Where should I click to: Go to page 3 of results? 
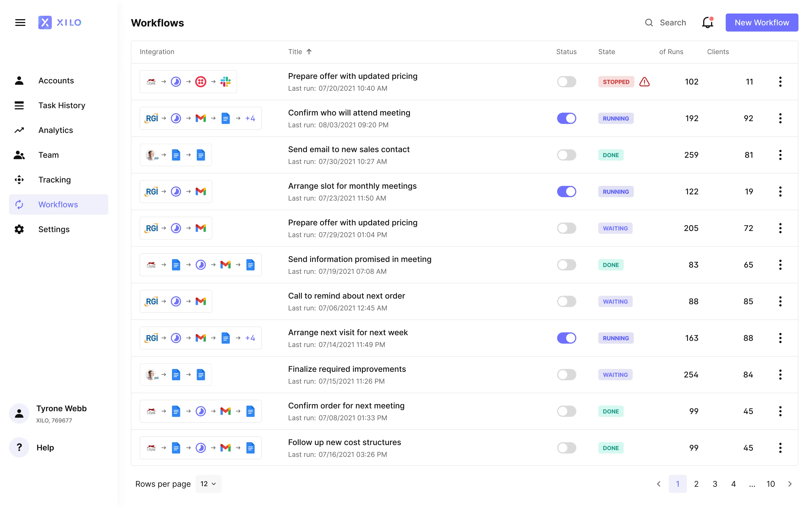[715, 484]
